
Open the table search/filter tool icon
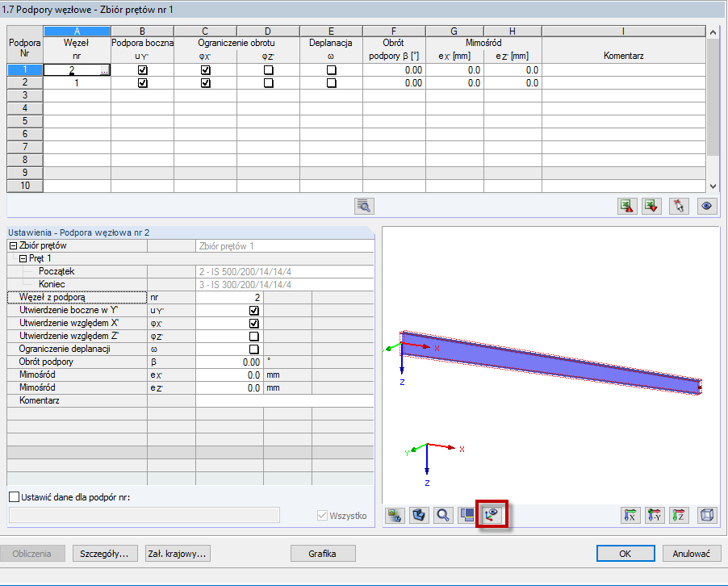point(364,206)
